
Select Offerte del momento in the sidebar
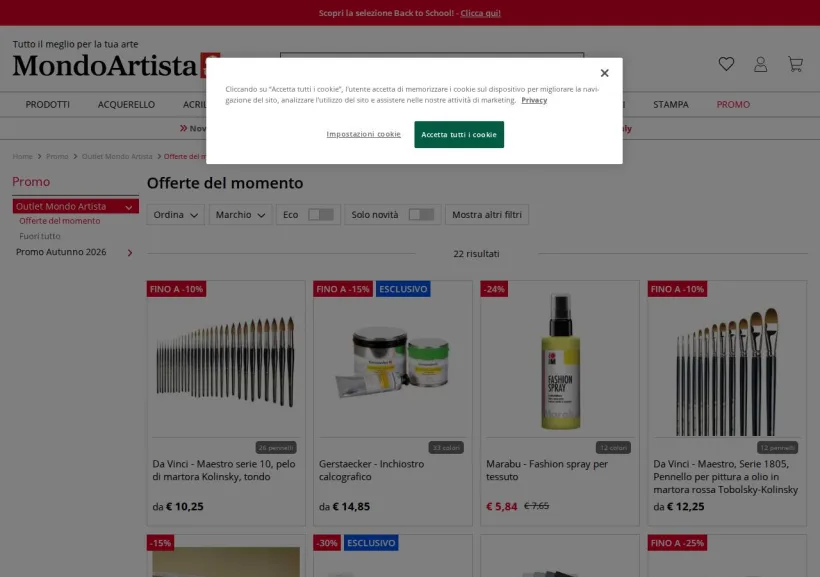pyautogui.click(x=60, y=221)
